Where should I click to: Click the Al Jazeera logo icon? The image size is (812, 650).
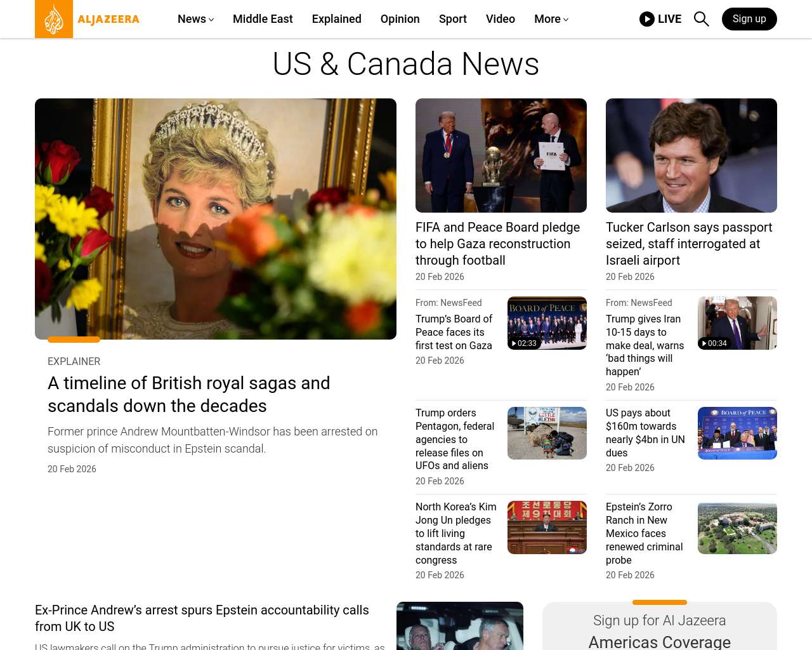click(x=54, y=19)
